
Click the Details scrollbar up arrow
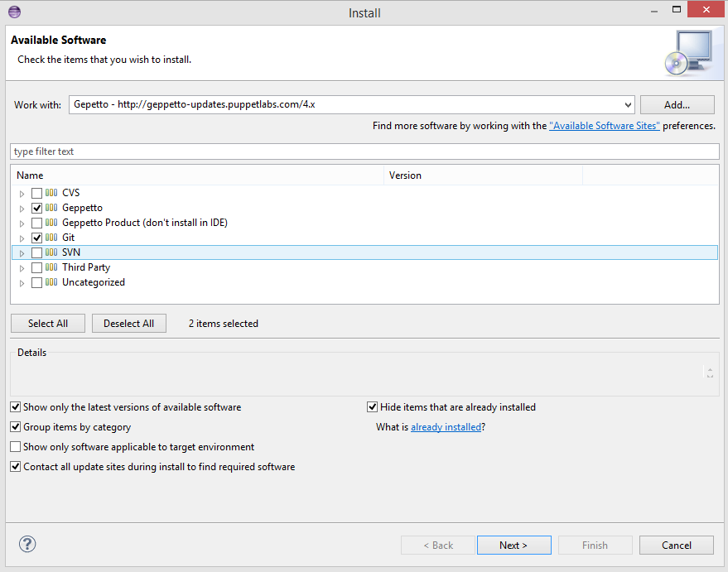click(710, 369)
